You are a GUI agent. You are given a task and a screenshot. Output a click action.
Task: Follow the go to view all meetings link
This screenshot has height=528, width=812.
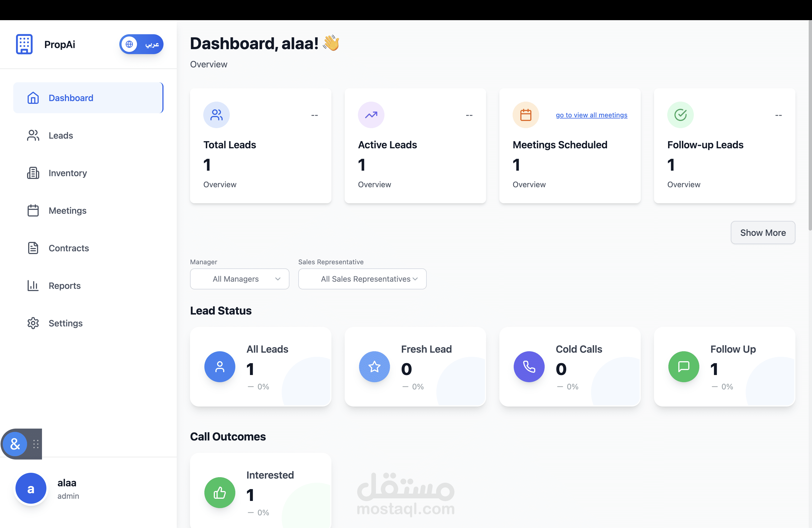pos(592,115)
